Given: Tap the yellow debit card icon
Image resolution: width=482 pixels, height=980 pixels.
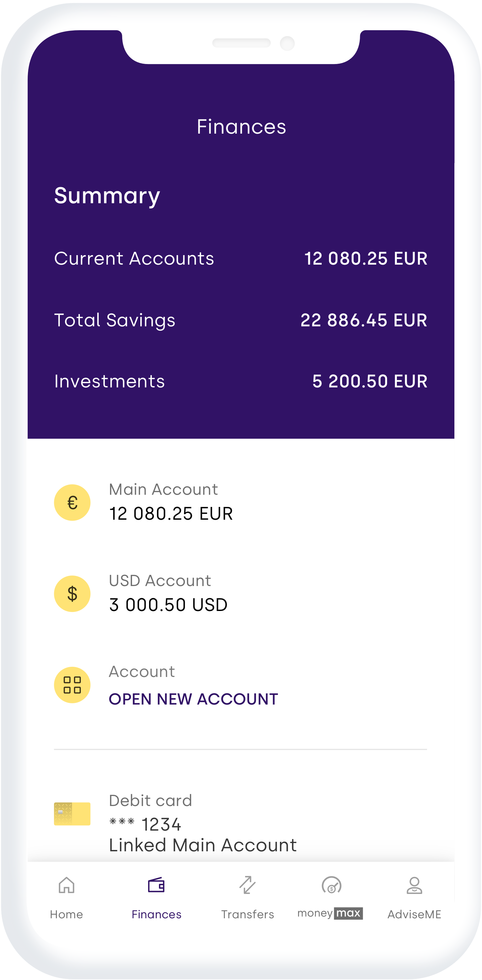Looking at the screenshot, I should coord(72,814).
